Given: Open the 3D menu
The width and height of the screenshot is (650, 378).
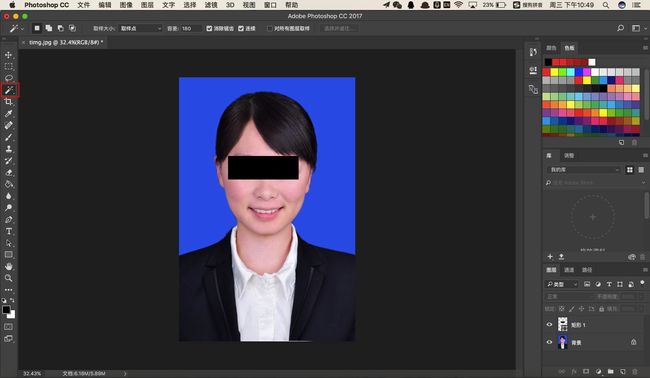Looking at the screenshot, I should click(230, 5).
